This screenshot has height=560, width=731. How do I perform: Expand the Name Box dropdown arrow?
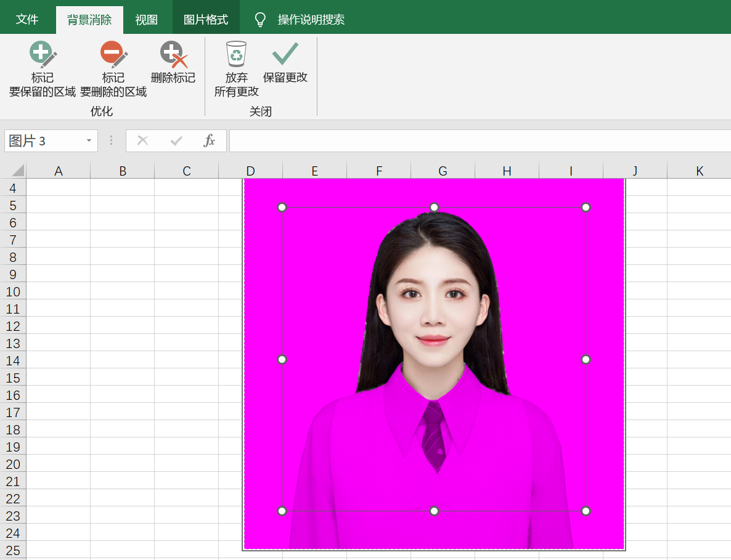89,140
